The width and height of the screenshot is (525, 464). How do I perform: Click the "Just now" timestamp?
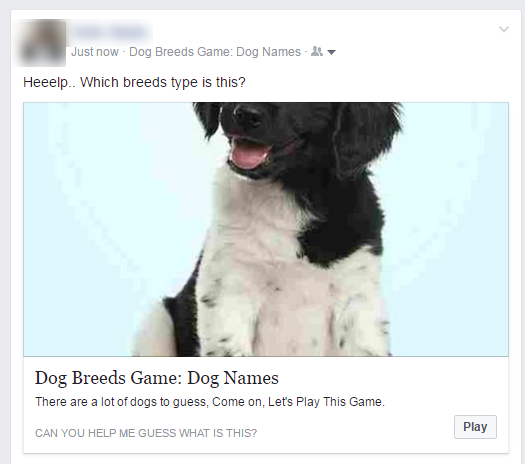click(x=95, y=52)
